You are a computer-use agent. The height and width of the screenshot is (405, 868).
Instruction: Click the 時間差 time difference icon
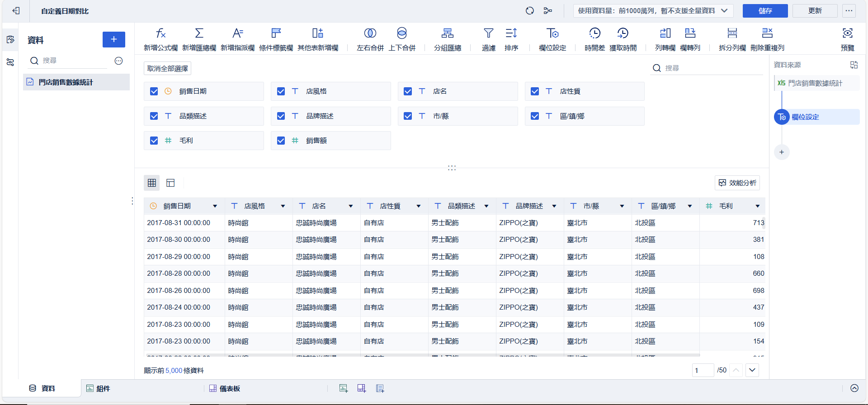pos(594,33)
